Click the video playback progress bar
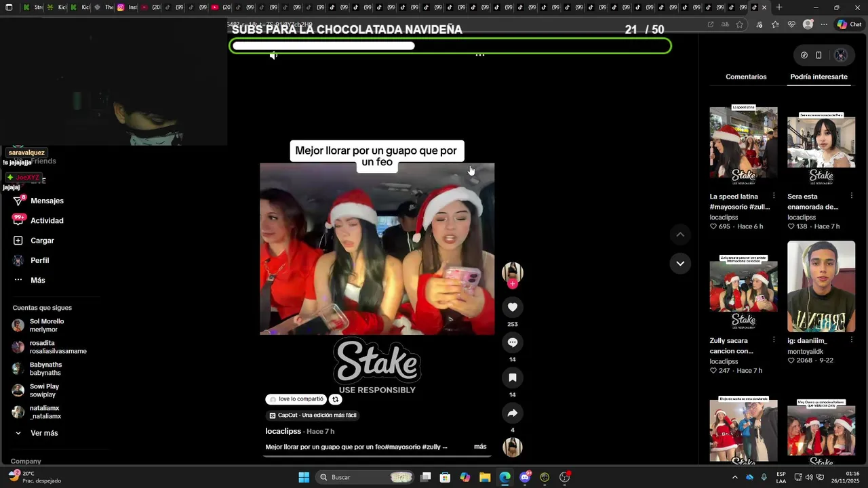The width and height of the screenshot is (868, 488). point(377,455)
